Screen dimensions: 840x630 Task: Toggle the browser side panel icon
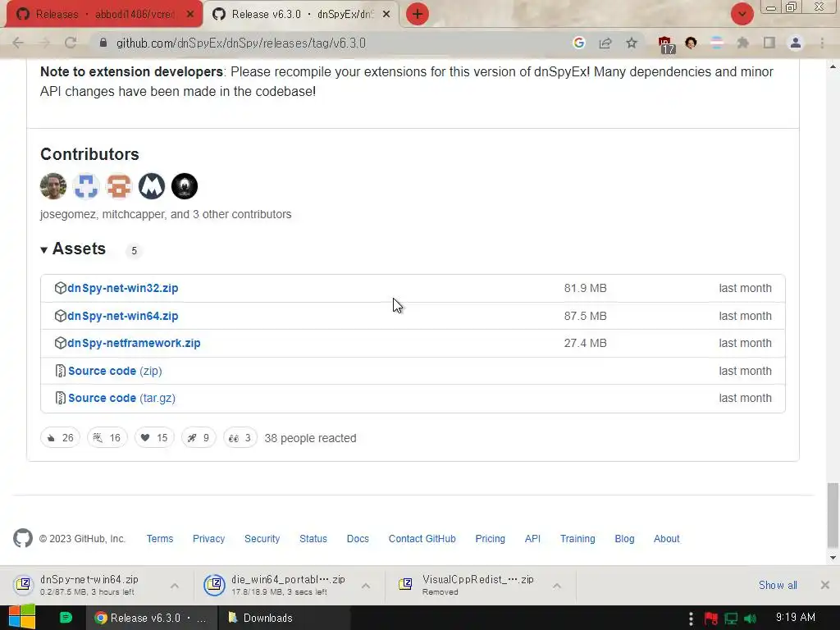pos(769,43)
